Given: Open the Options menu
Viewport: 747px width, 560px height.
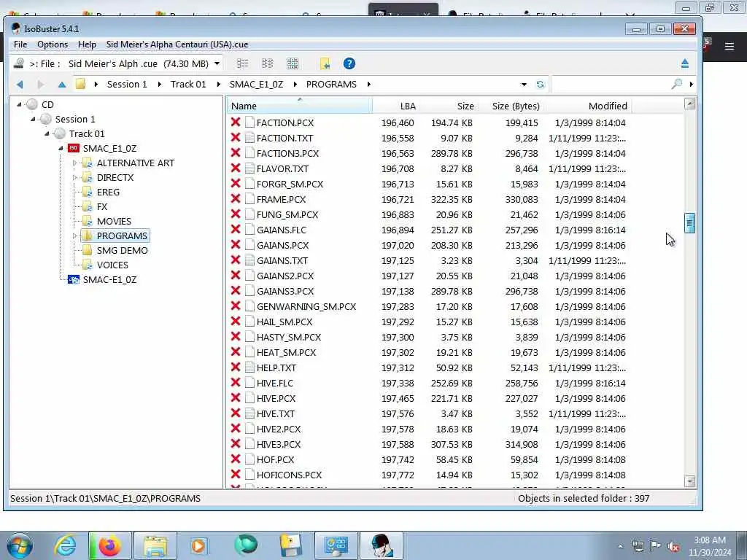Looking at the screenshot, I should [53, 44].
